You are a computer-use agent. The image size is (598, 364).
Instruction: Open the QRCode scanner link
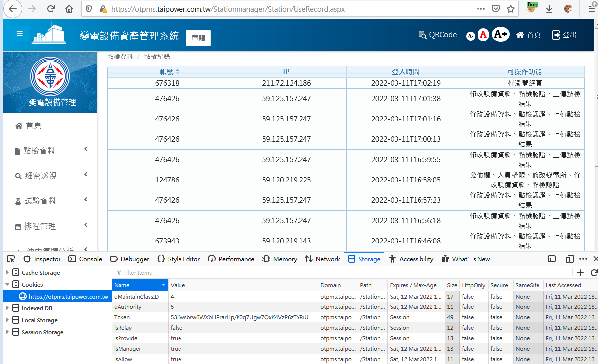(x=437, y=35)
